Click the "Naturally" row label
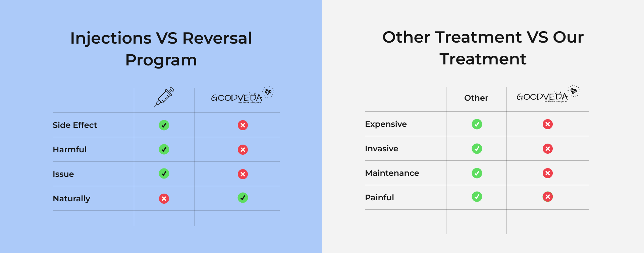Viewport: 644px width, 253px height. pyautogui.click(x=71, y=199)
